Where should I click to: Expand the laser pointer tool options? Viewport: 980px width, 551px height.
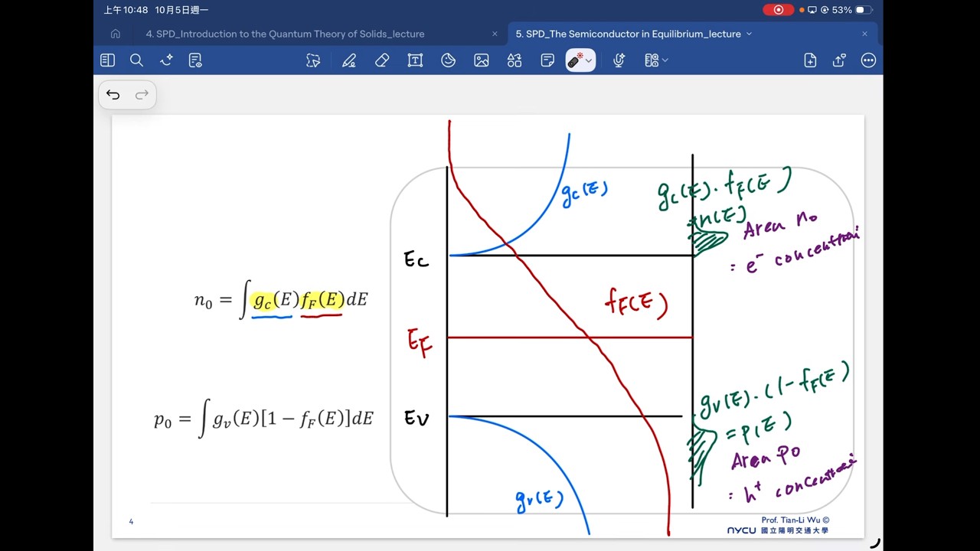point(589,60)
